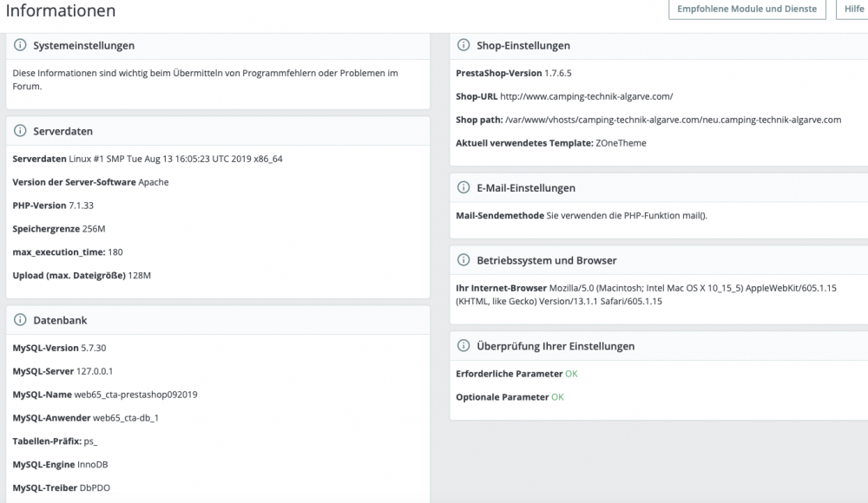Viewport: 868px width, 503px height.
Task: Click the E-Mail-Einstellungen info icon
Action: (464, 187)
